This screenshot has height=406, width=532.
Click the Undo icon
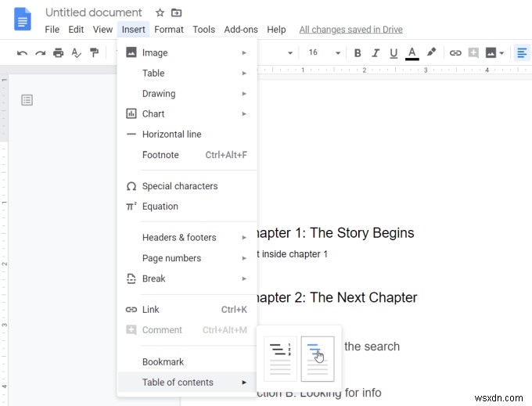point(22,53)
